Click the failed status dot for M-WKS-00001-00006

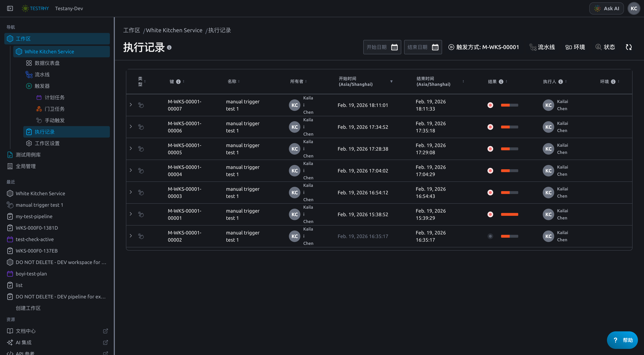coord(490,127)
